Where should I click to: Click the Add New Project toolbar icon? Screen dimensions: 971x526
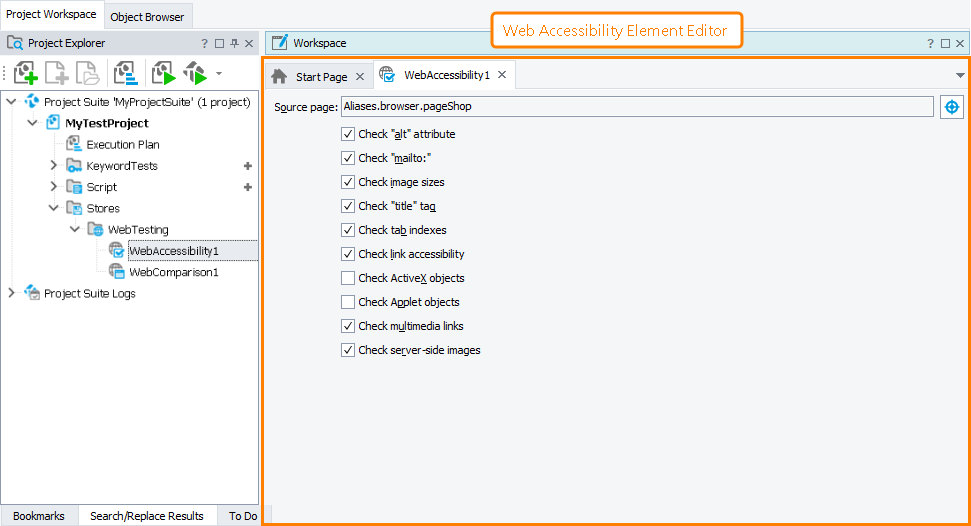click(x=26, y=73)
